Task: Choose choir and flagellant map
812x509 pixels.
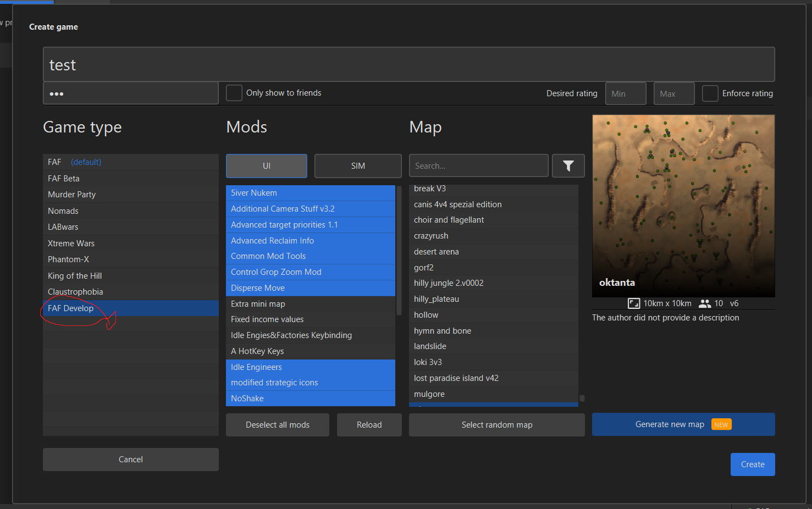Action: [x=494, y=220]
